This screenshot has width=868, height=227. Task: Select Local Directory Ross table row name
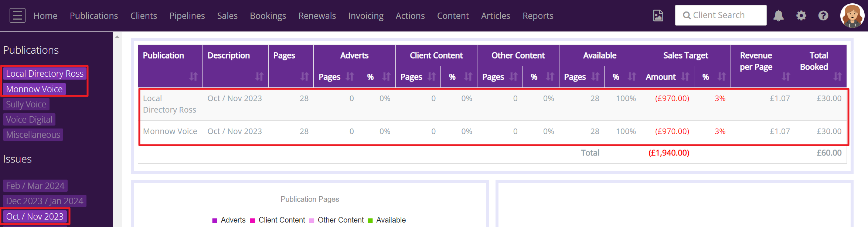[170, 104]
